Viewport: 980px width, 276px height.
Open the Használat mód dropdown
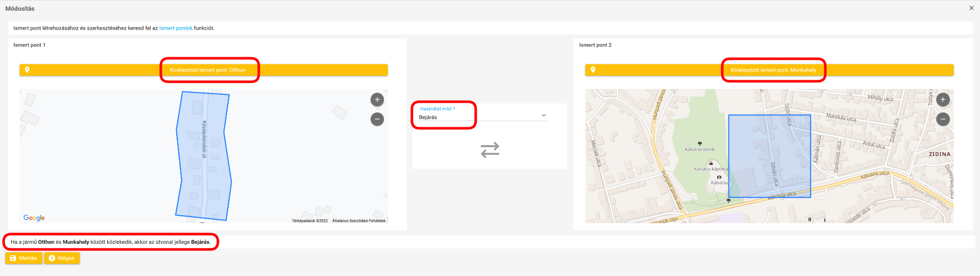click(x=480, y=117)
